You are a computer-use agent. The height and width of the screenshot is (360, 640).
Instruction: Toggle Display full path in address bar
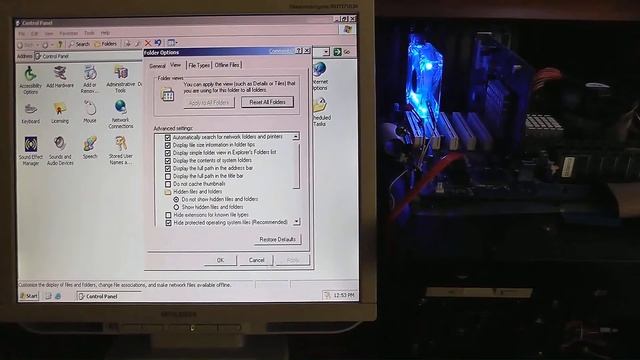click(x=167, y=168)
